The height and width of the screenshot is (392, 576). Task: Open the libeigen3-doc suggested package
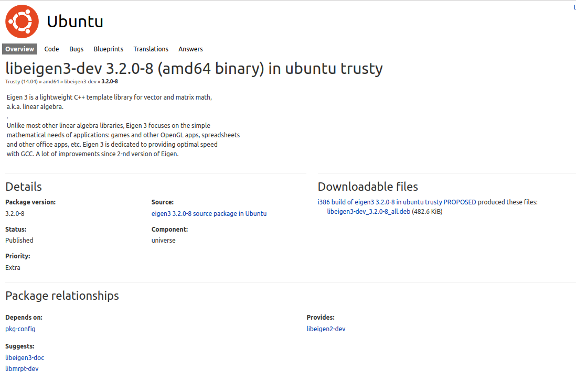[x=25, y=357]
